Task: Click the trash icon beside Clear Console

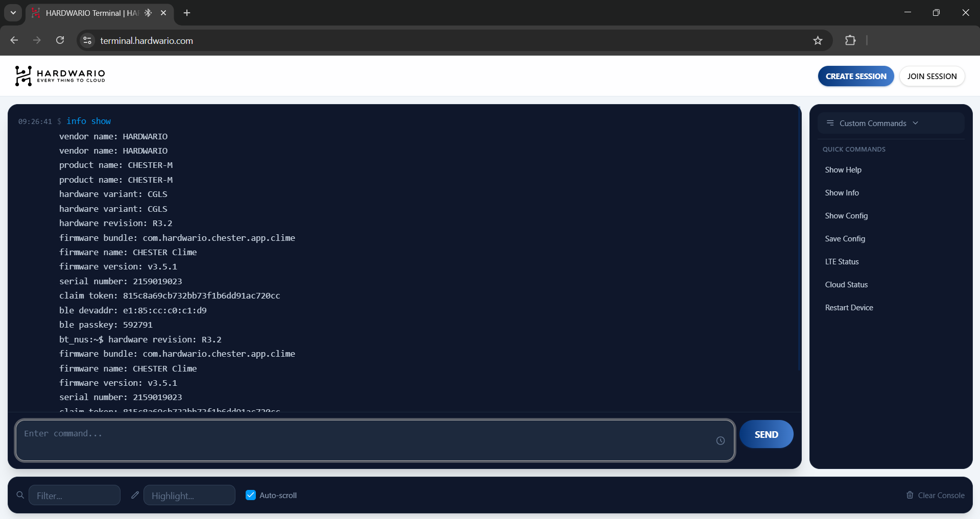Action: tap(910, 495)
